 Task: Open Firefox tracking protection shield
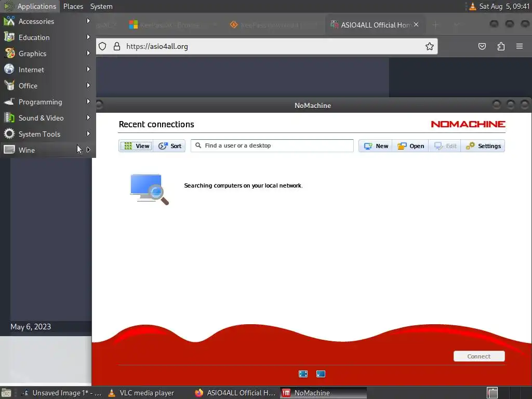[102, 46]
